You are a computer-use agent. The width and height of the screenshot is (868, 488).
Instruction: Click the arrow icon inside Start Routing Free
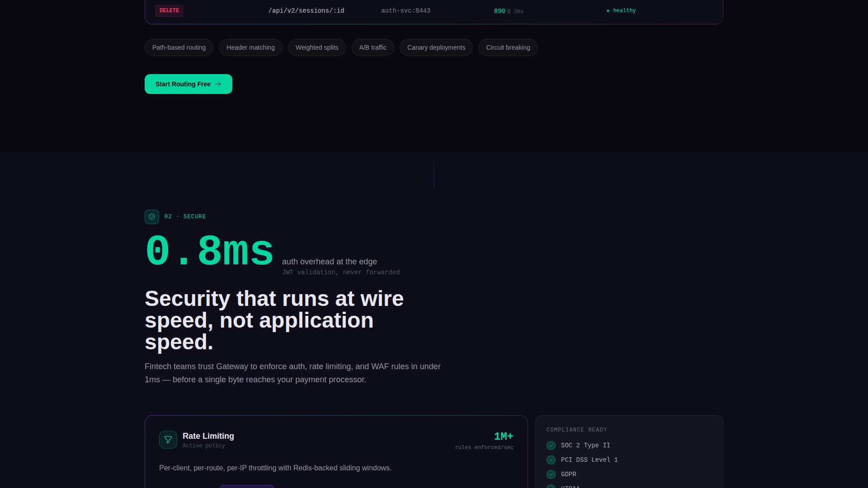(218, 84)
